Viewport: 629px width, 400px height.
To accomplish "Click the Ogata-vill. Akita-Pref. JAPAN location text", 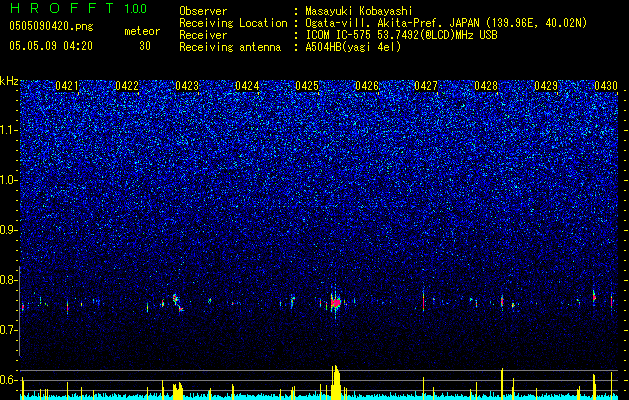I will (x=446, y=23).
